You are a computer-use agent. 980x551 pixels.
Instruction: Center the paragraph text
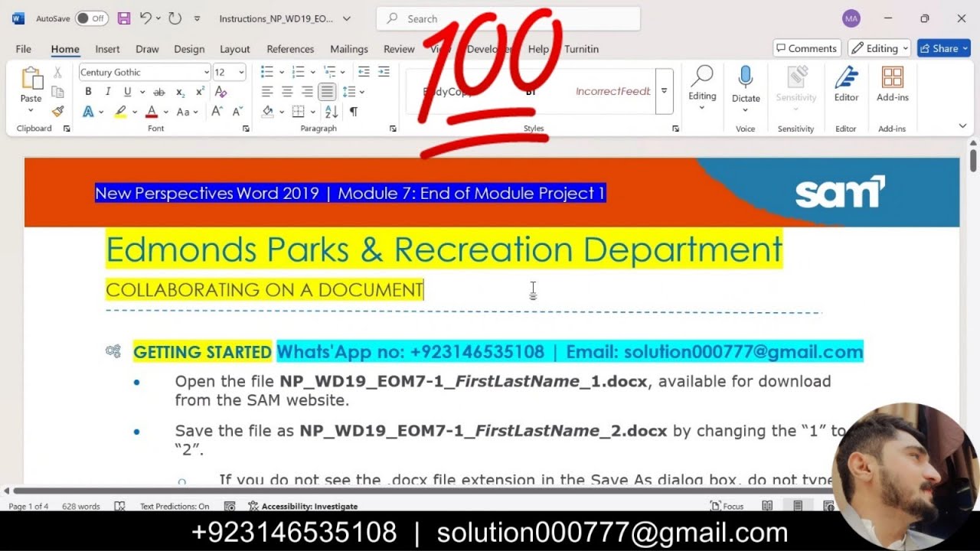pos(287,92)
